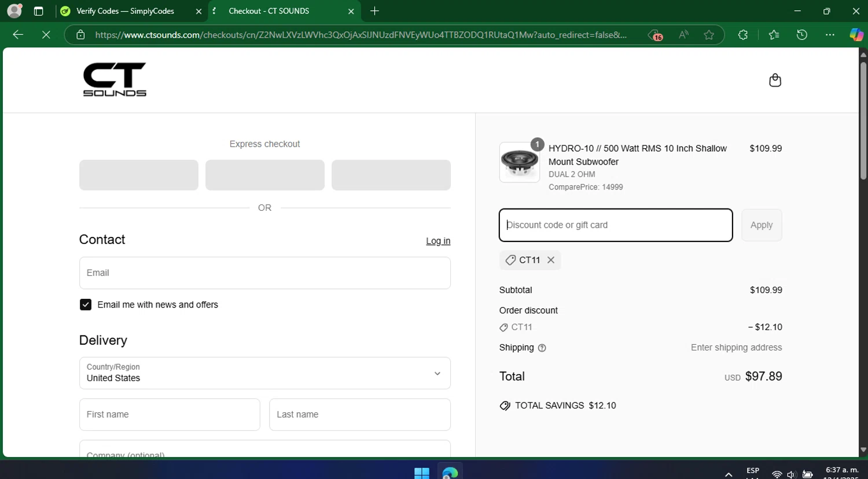Image resolution: width=868 pixels, height=479 pixels.
Task: Stop loading the page
Action: (46, 35)
